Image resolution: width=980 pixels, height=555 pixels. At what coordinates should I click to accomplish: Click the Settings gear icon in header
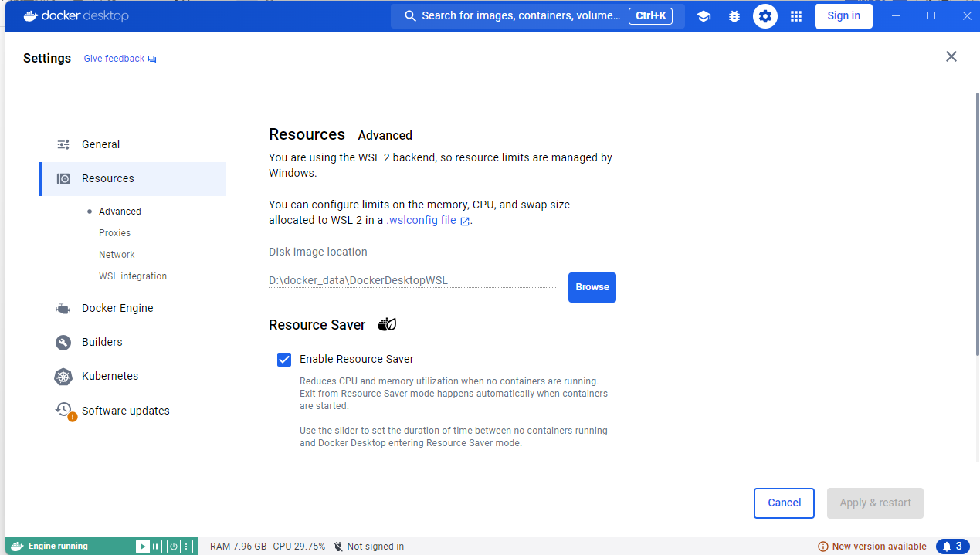(765, 16)
